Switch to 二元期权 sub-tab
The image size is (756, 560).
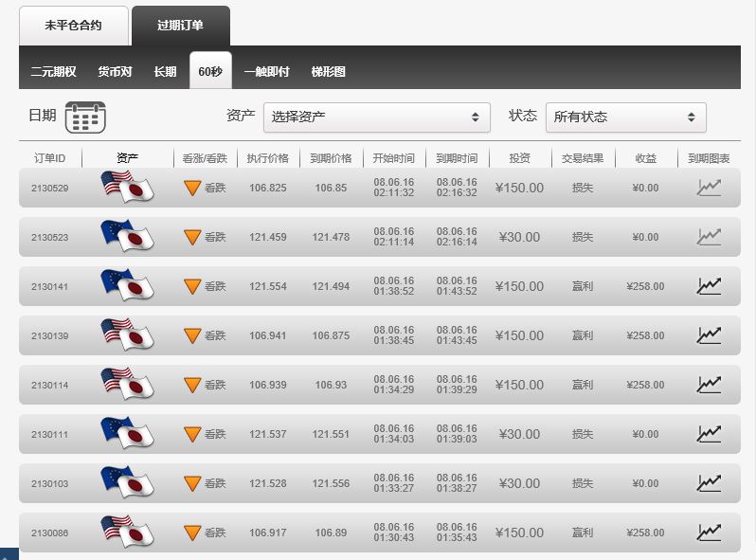[x=53, y=71]
